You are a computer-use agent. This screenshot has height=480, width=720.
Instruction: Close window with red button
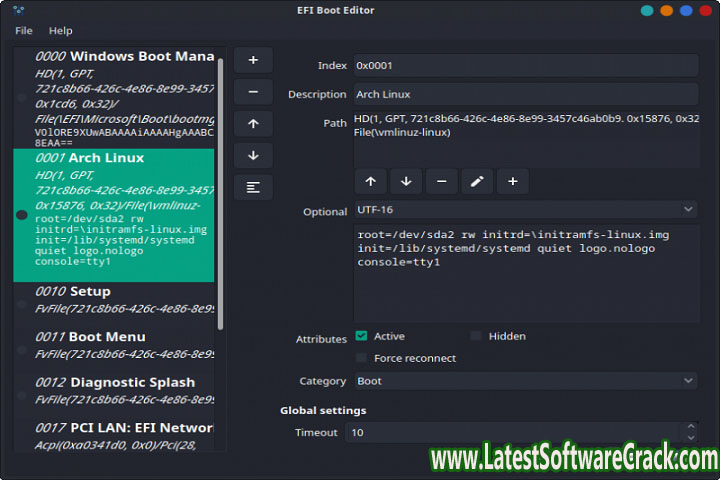pos(706,11)
